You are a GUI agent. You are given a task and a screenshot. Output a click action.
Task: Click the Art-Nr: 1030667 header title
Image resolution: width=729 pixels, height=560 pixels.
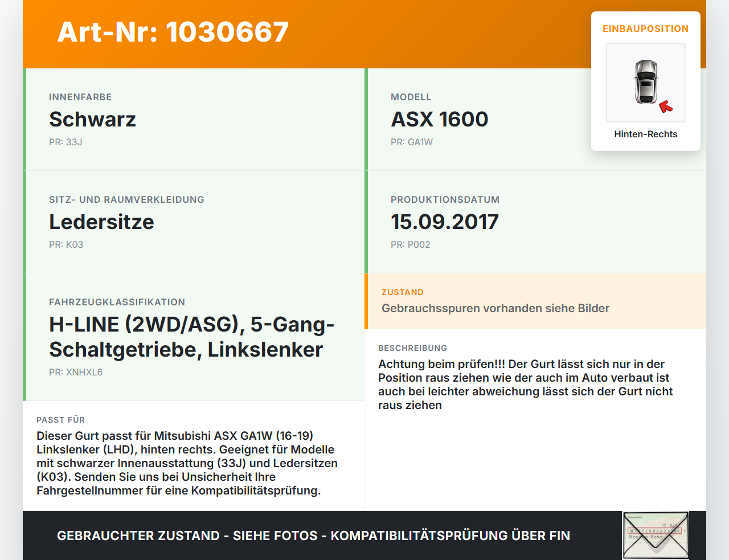(173, 32)
